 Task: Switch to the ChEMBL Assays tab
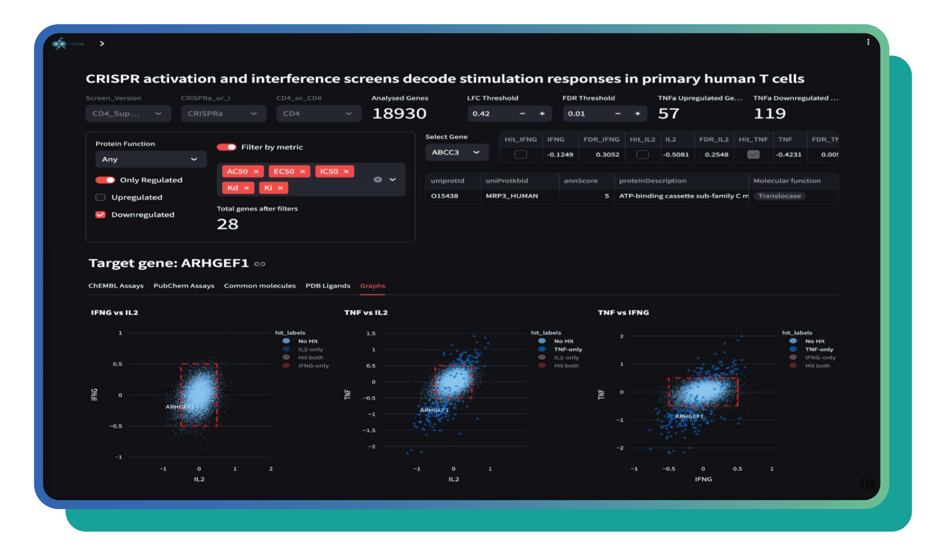coord(116,286)
